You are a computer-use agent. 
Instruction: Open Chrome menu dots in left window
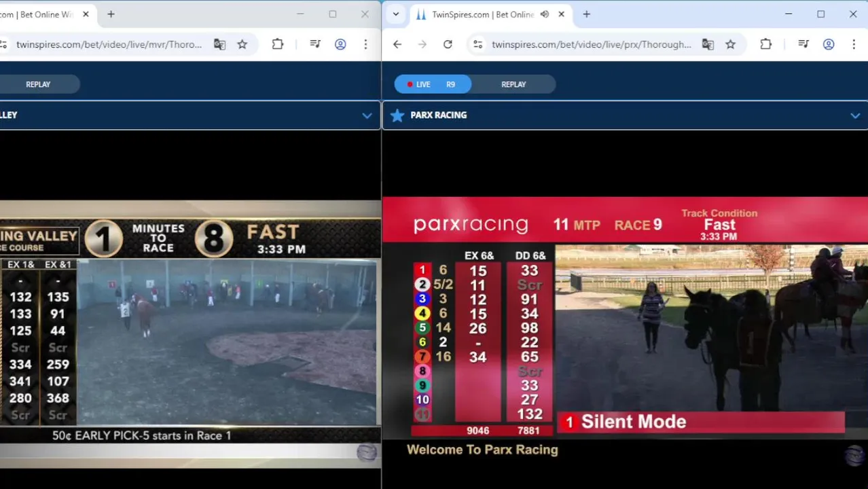coord(365,44)
